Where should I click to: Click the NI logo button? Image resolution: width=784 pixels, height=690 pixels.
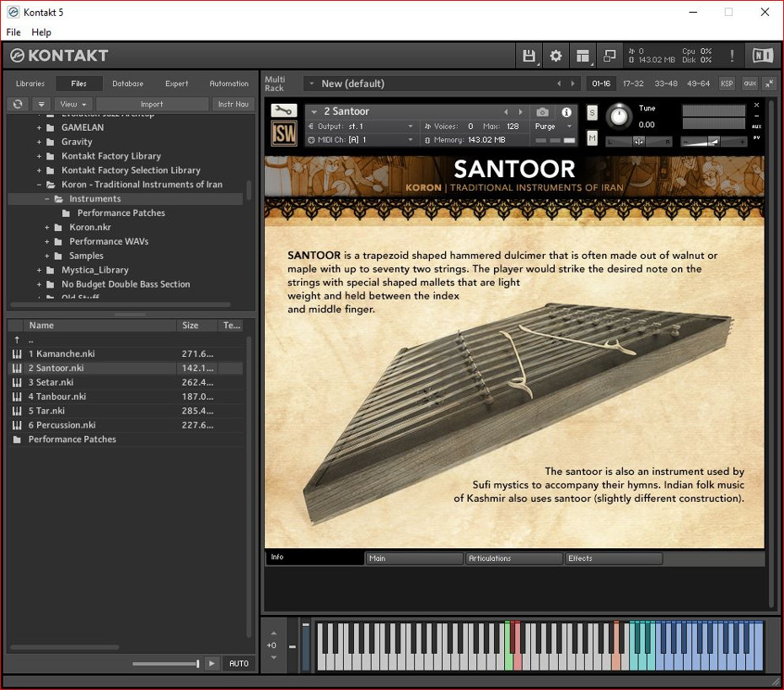coord(762,56)
